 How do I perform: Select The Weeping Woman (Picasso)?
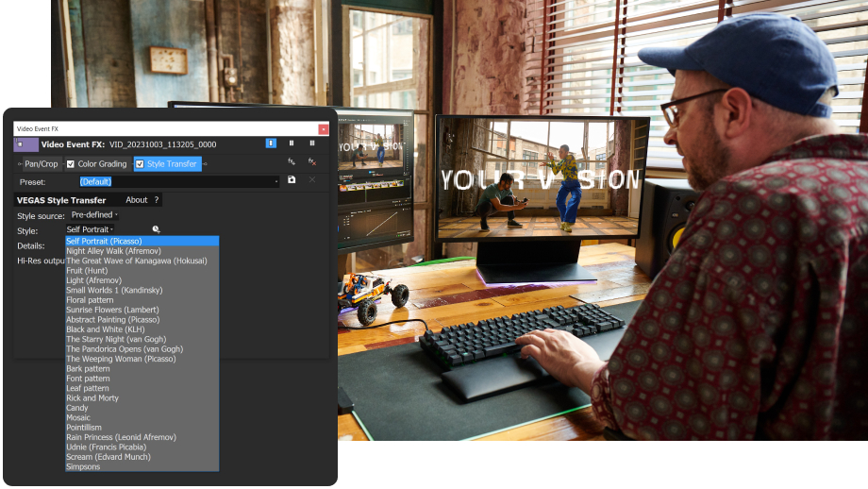coord(142,359)
